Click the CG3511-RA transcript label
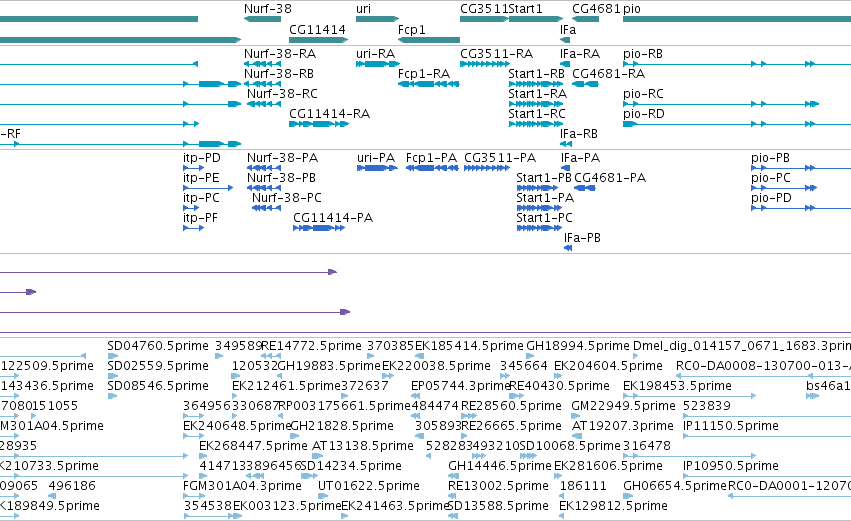 click(497, 54)
